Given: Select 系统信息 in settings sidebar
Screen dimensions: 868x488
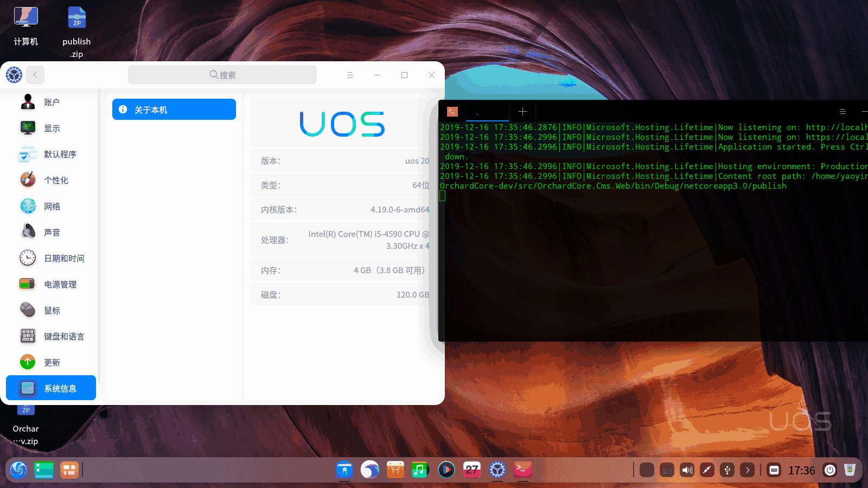Looking at the screenshot, I should coord(51,388).
